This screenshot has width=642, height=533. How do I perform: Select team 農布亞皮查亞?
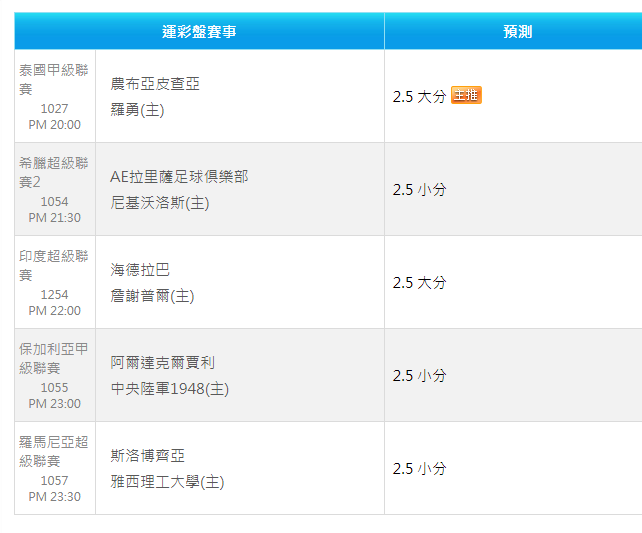[x=155, y=84]
